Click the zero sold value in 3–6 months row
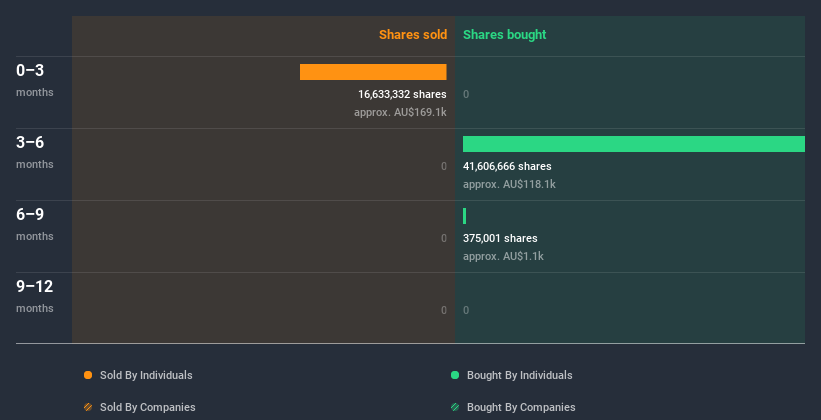Viewport: 821px width, 420px height. coord(443,167)
